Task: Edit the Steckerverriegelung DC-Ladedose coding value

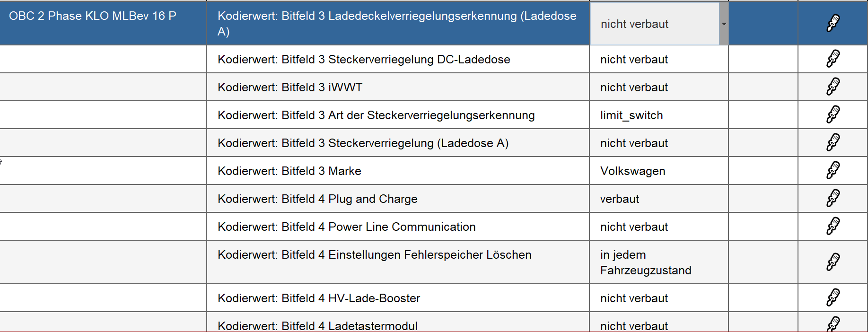Action: point(833,59)
